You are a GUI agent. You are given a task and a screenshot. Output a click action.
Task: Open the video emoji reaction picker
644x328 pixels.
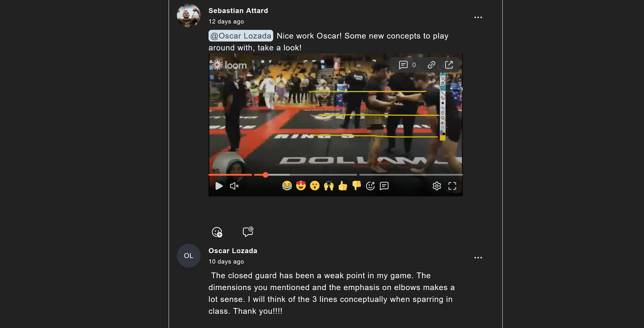click(x=370, y=186)
